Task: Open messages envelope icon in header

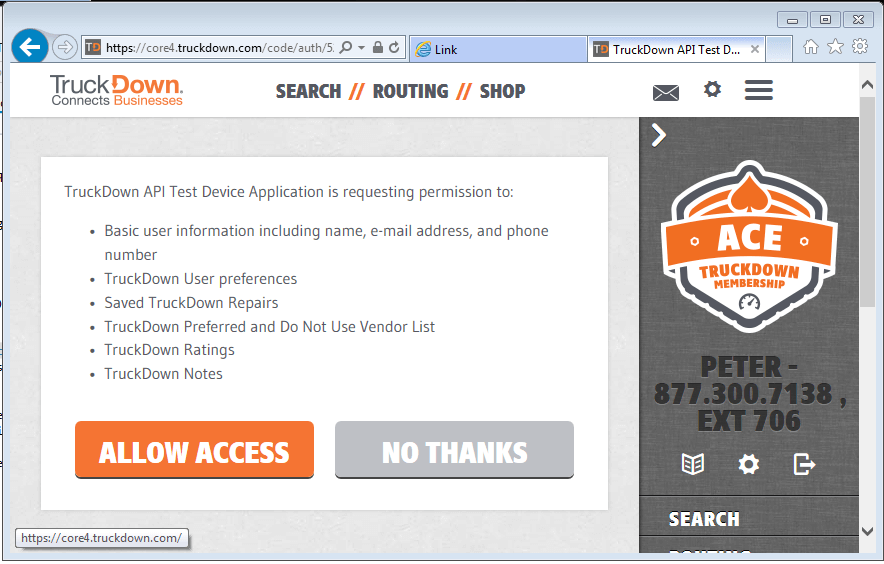Action: pos(666,92)
